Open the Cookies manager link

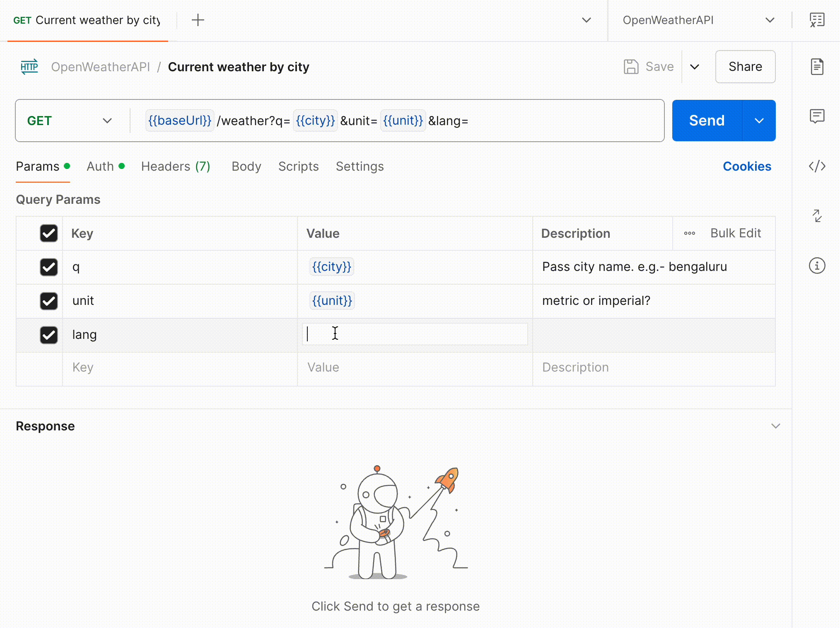coord(747,167)
